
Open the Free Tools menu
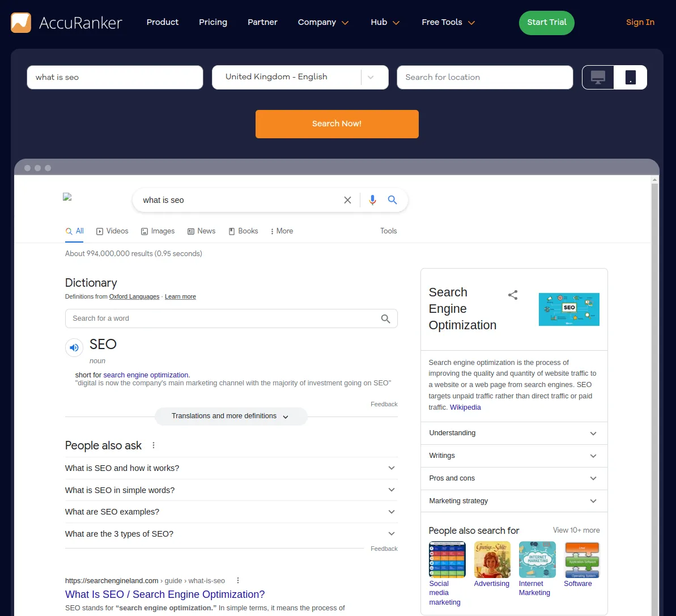pyautogui.click(x=448, y=23)
